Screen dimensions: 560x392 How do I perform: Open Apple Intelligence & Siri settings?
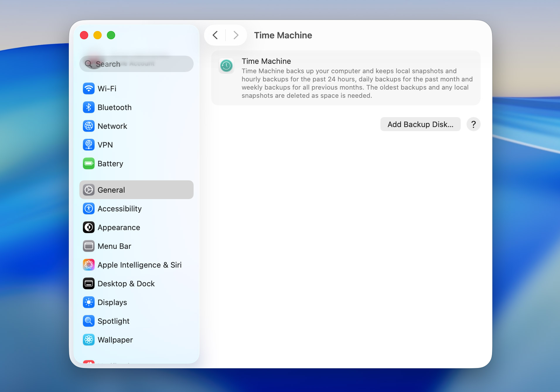(136, 265)
